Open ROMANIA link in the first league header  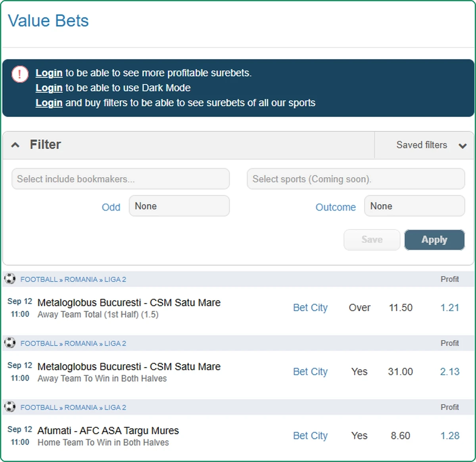tap(81, 279)
